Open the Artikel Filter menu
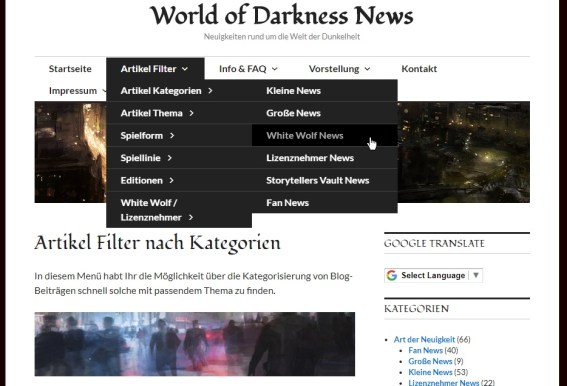 [x=148, y=69]
